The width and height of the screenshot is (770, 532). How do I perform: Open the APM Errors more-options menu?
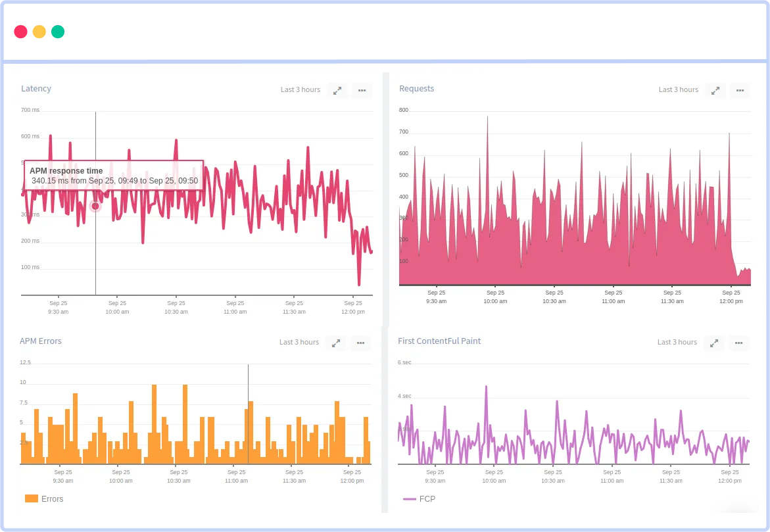(x=360, y=343)
